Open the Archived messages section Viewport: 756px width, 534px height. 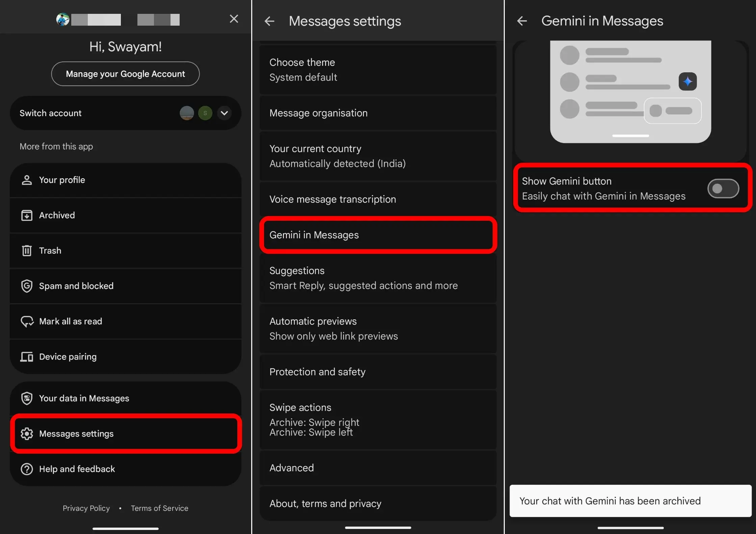(57, 215)
